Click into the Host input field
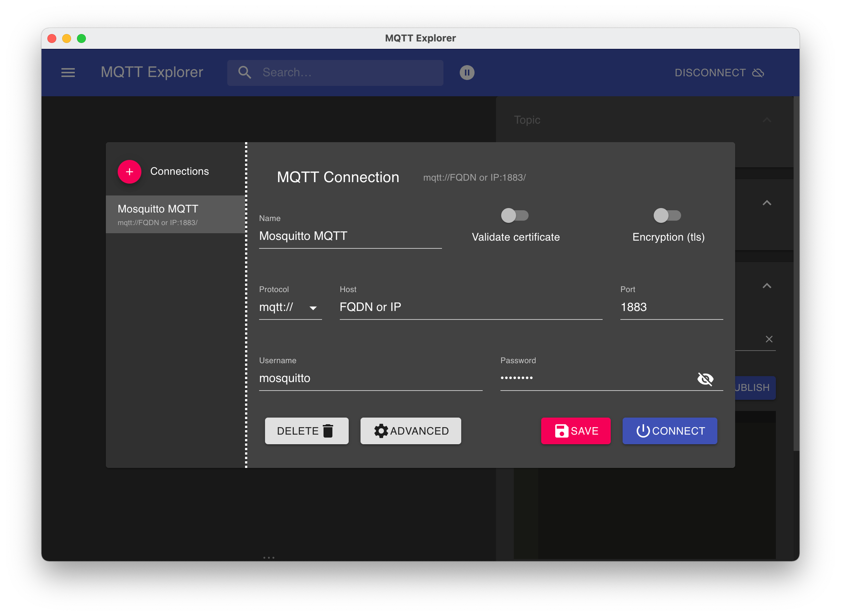This screenshot has height=616, width=841. pyautogui.click(x=470, y=308)
